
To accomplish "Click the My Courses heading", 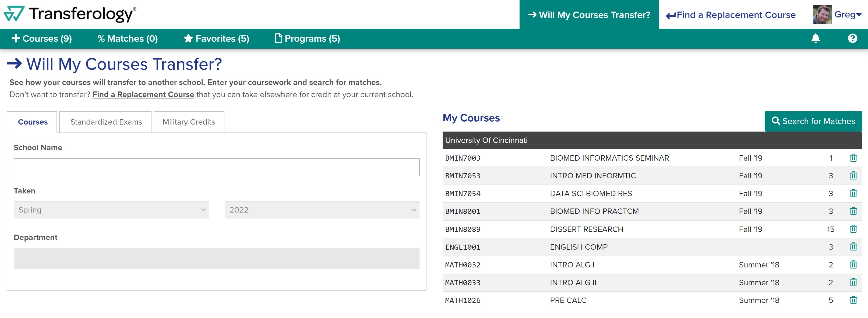I will [471, 118].
